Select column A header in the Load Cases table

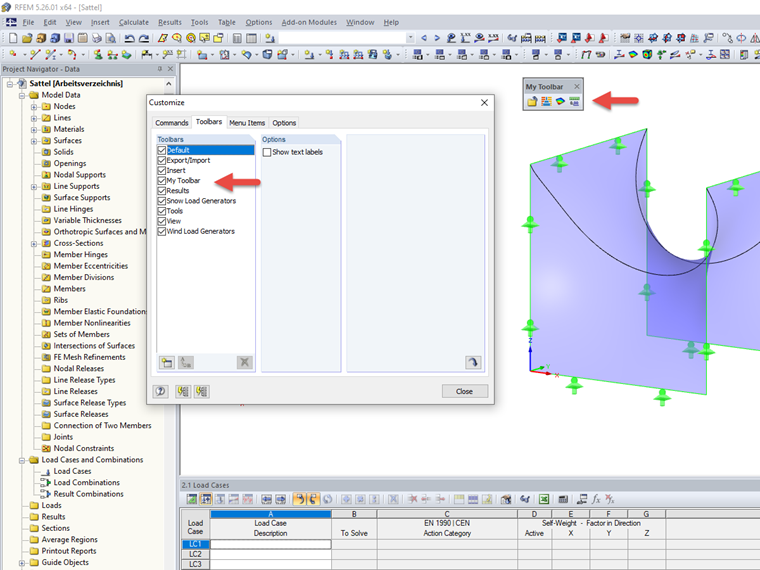(270, 514)
